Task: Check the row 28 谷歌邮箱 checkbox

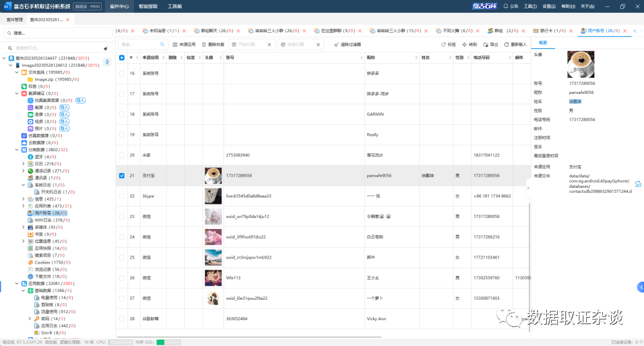Action: [x=122, y=318]
